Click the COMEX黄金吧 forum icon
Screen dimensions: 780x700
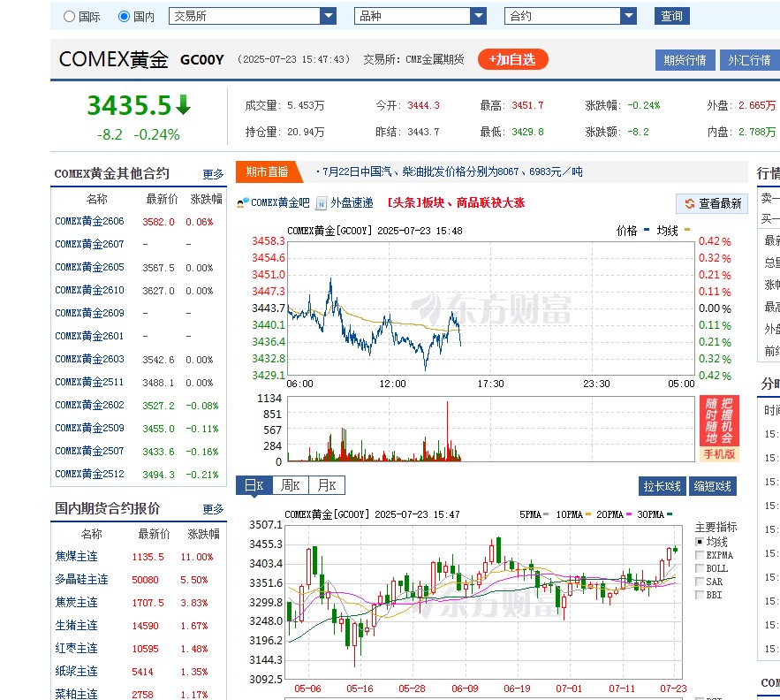(243, 202)
